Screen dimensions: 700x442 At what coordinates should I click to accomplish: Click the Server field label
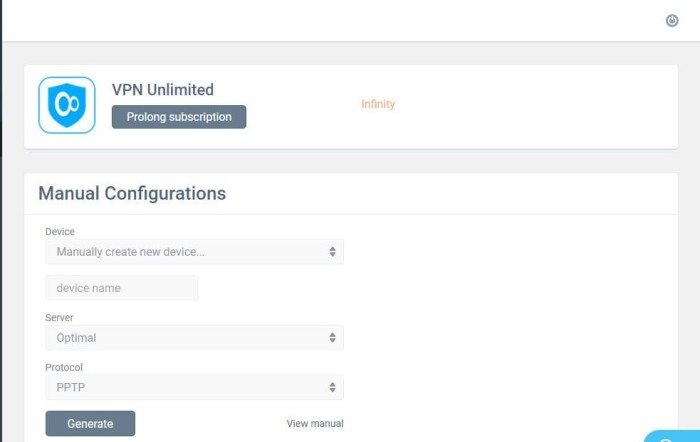pos(59,317)
